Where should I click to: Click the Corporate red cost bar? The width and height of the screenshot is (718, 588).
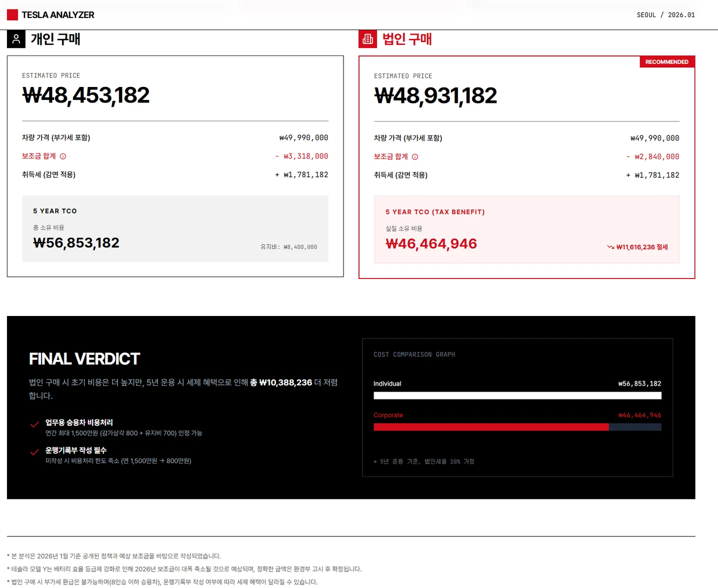tap(491, 427)
